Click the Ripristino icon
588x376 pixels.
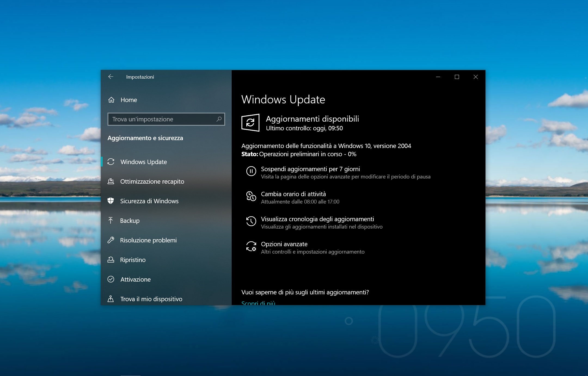pos(111,260)
